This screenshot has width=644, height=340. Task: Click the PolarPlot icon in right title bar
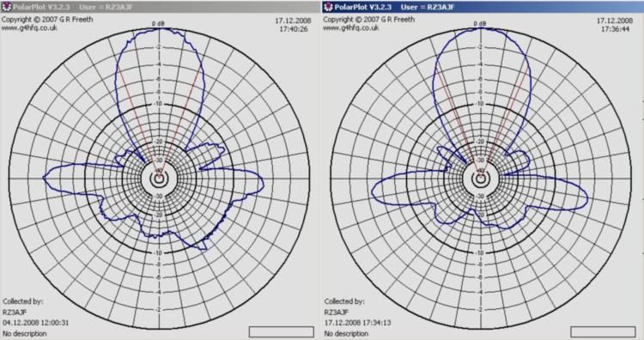[x=328, y=7]
